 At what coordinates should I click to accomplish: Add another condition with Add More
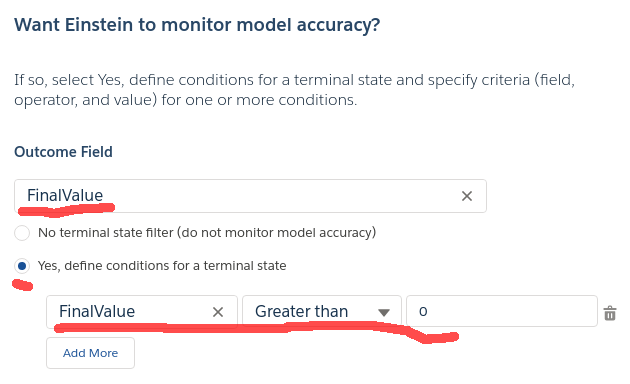pyautogui.click(x=90, y=353)
